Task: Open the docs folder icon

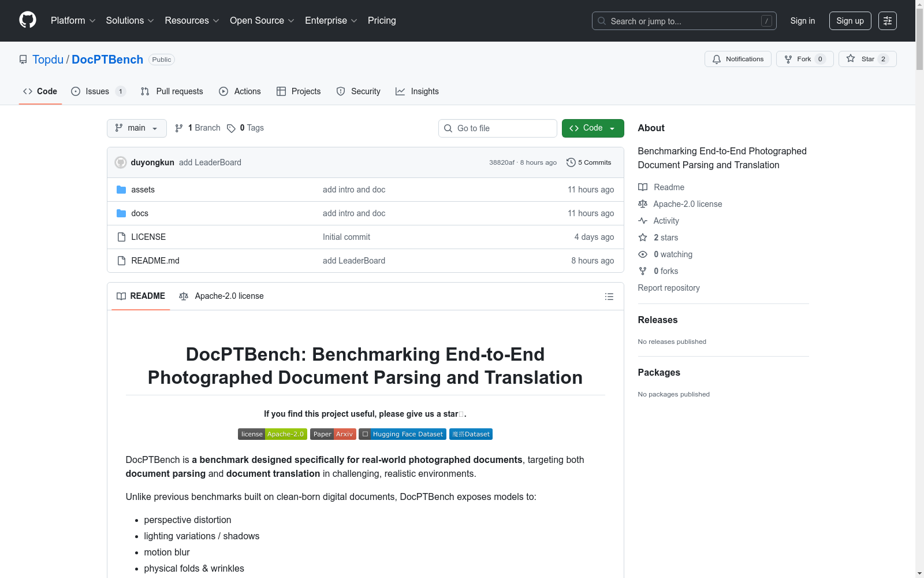Action: click(121, 213)
